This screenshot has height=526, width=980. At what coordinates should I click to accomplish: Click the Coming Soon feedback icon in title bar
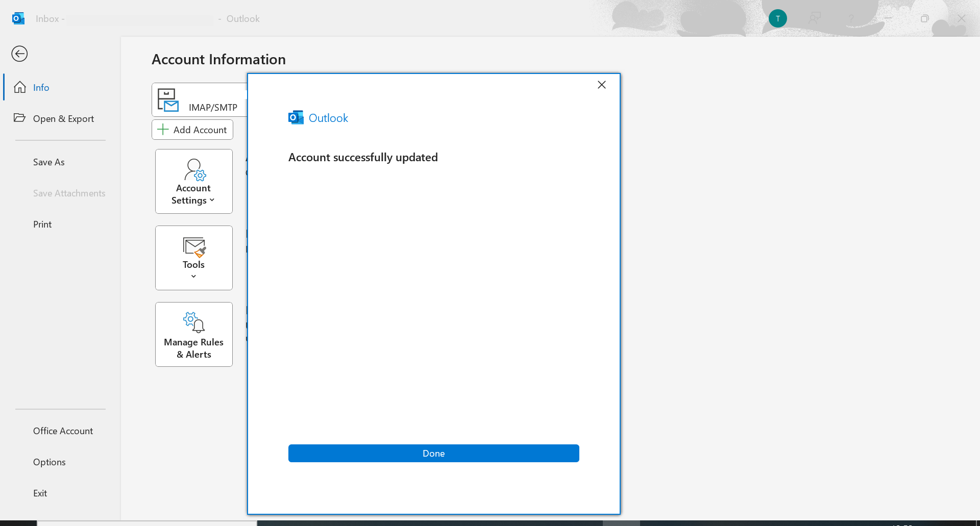(x=815, y=18)
